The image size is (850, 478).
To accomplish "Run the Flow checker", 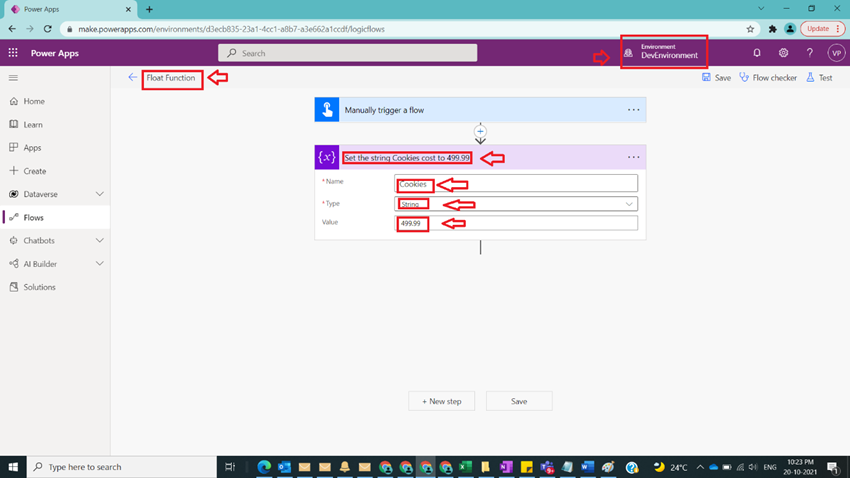I will (768, 77).
